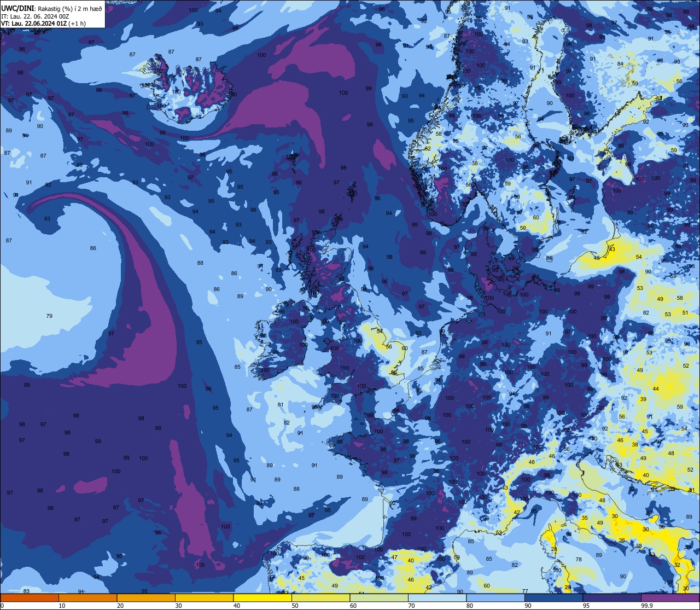Click the 95–99.9 indigo legend swatch
The height and width of the screenshot is (610, 700).
point(612,597)
